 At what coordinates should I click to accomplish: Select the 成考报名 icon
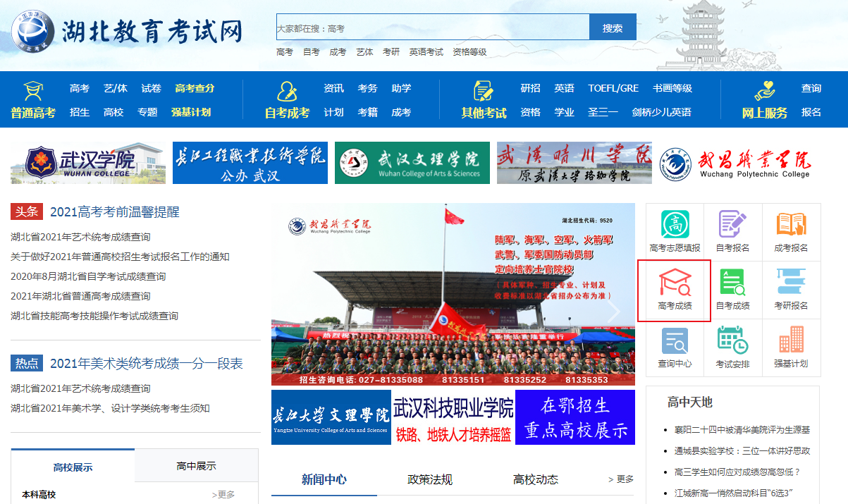(791, 231)
